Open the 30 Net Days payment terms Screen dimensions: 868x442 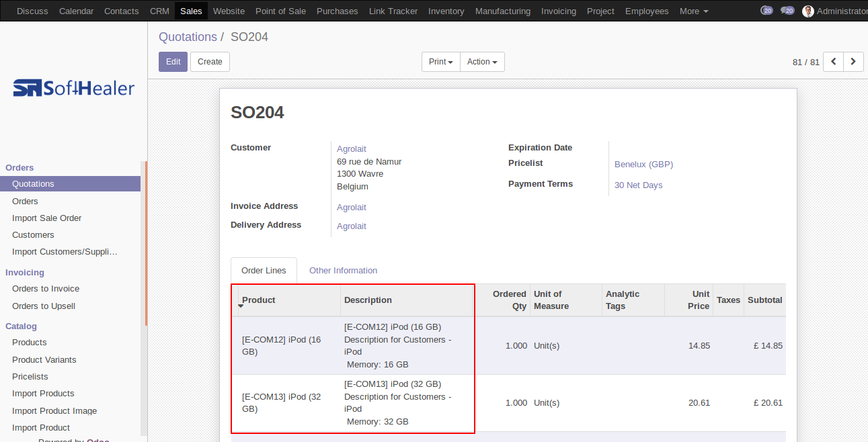[638, 185]
